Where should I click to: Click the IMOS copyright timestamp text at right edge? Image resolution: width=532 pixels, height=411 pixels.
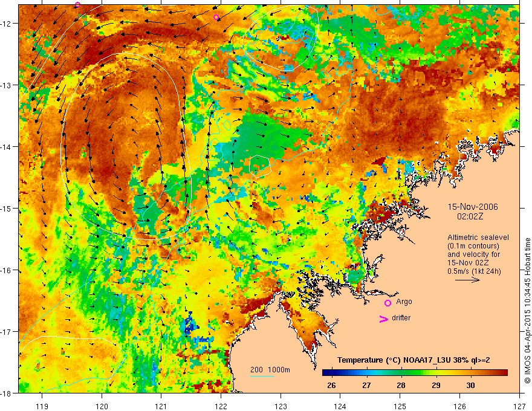click(528, 311)
